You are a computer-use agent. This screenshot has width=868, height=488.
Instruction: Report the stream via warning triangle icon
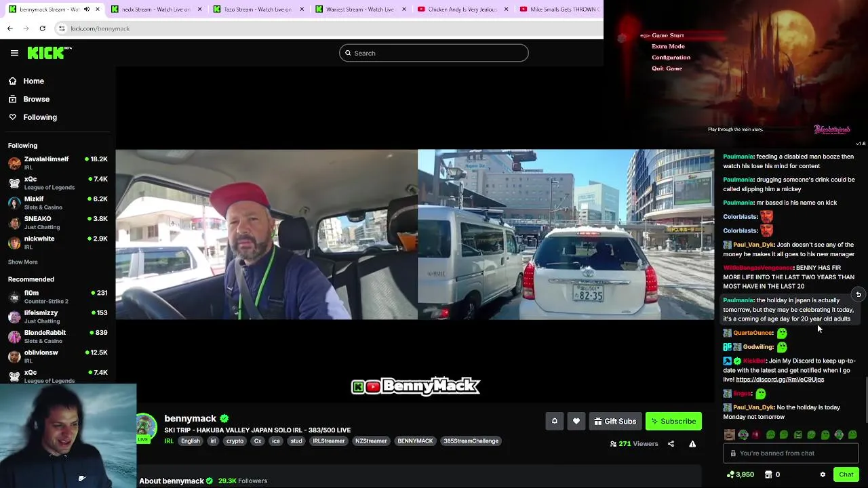pos(692,444)
